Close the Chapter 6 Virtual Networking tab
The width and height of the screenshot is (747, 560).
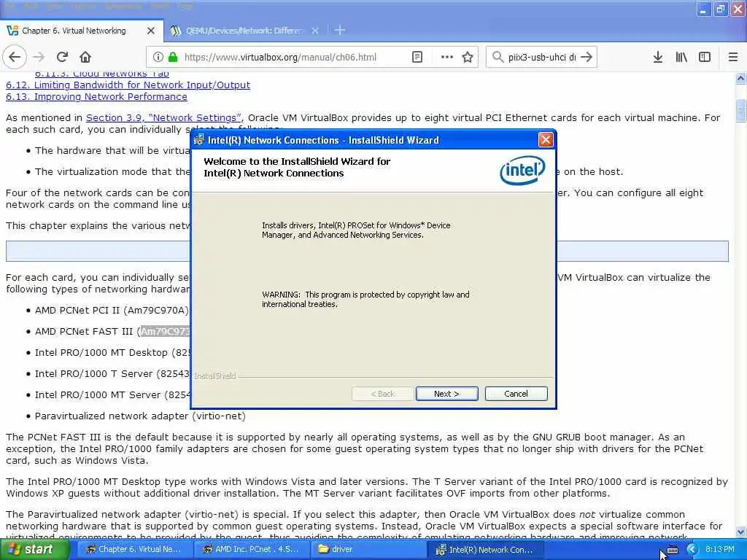(151, 31)
